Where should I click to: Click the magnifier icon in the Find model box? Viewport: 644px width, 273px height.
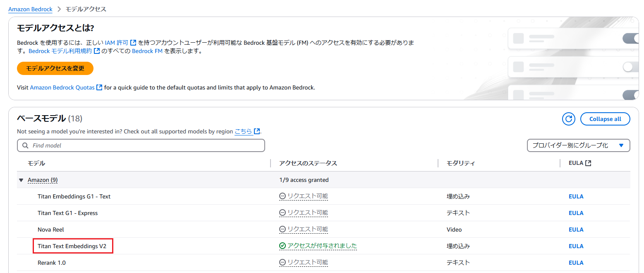pyautogui.click(x=26, y=145)
